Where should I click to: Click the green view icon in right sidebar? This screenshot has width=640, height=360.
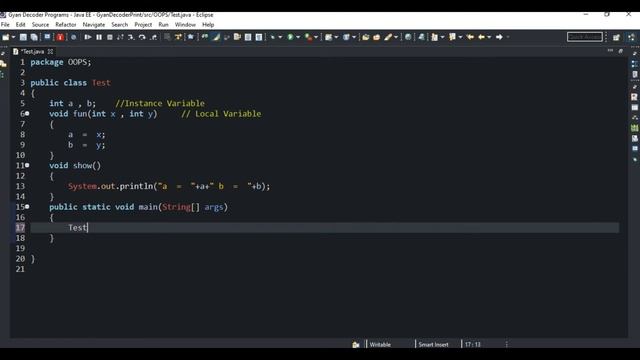tap(634, 128)
